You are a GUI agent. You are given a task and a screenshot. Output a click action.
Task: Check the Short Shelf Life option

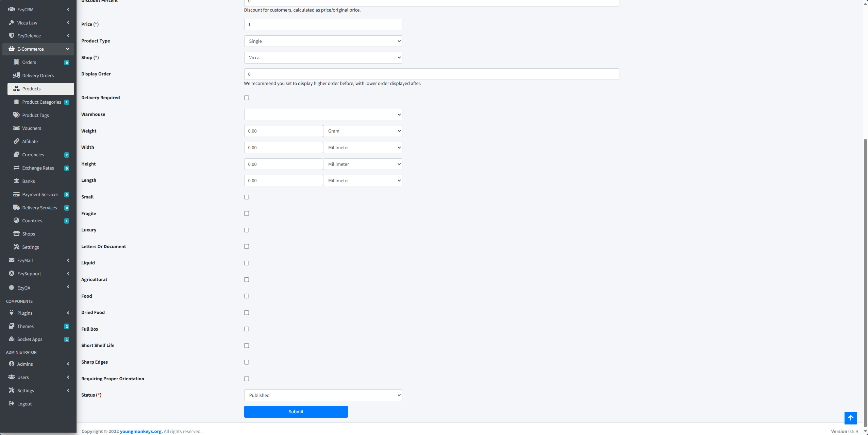(x=247, y=346)
